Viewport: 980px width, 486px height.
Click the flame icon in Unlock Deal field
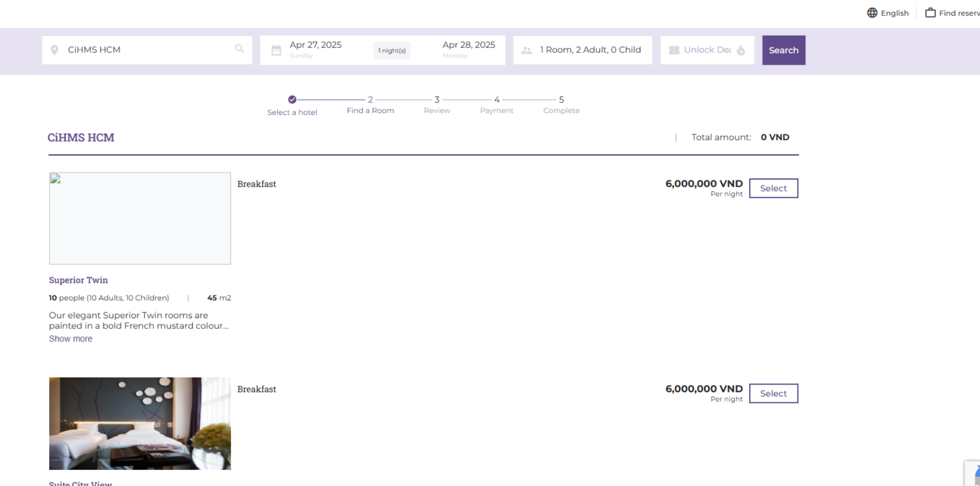click(741, 50)
